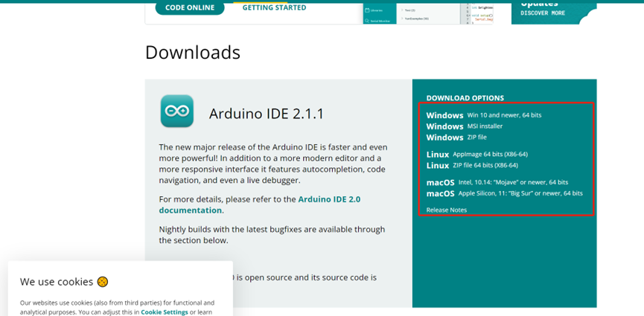Download Windows Win 10 and newer 64 bits

(483, 115)
